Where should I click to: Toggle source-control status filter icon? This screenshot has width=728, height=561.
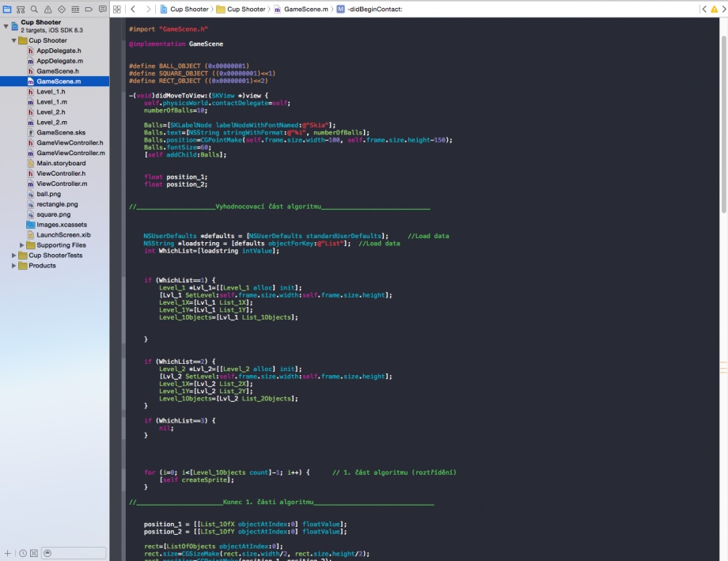[x=33, y=553]
